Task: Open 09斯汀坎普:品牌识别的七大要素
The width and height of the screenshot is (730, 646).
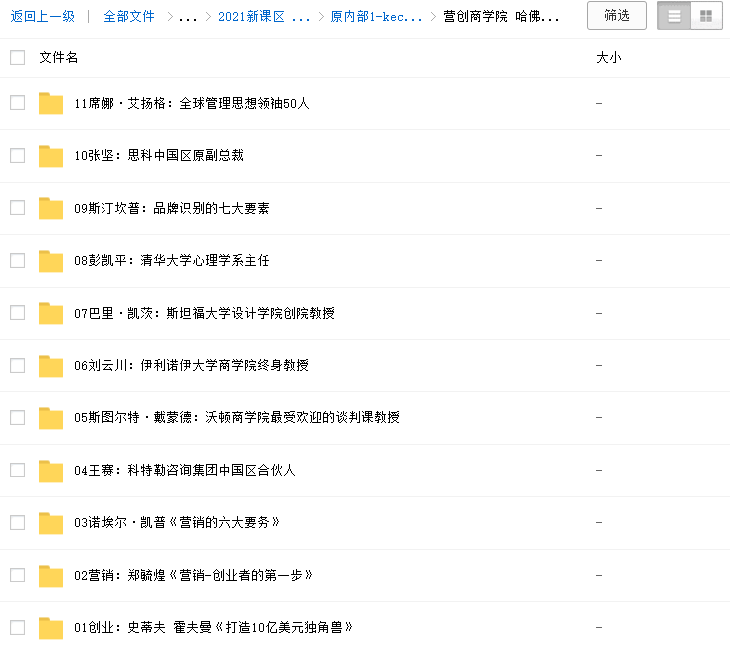Action: [x=172, y=208]
